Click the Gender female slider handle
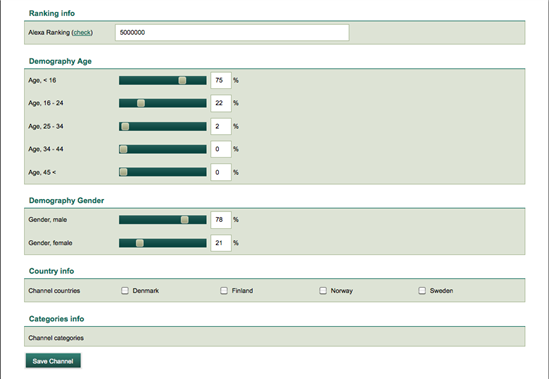This screenshot has height=379, width=549. 140,243
